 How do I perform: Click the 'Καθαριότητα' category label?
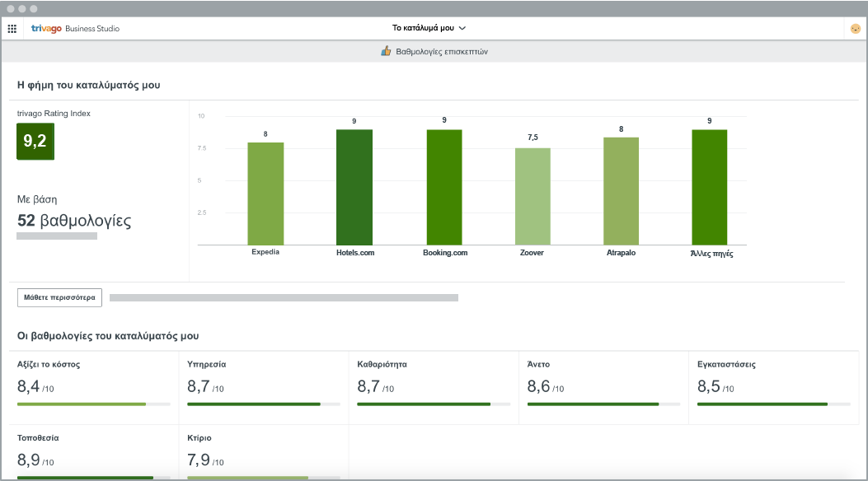(382, 364)
